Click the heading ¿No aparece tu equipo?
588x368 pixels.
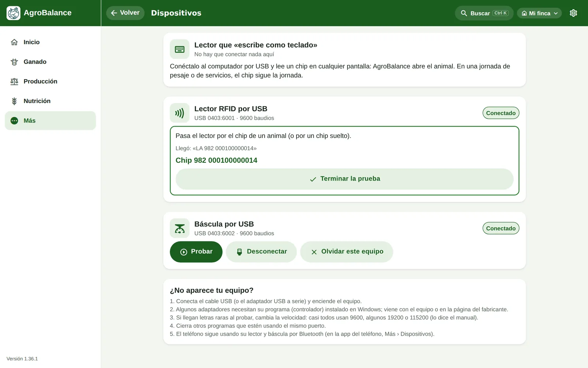click(212, 290)
